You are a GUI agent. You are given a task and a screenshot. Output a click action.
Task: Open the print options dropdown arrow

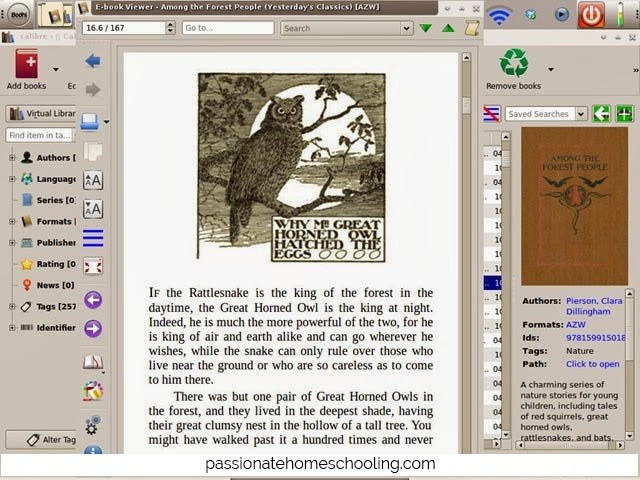[x=107, y=122]
